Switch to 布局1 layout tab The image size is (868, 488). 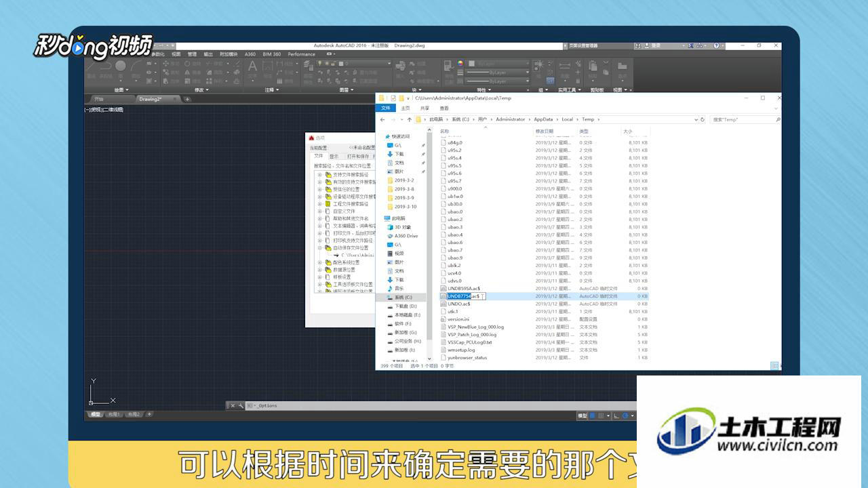(113, 414)
